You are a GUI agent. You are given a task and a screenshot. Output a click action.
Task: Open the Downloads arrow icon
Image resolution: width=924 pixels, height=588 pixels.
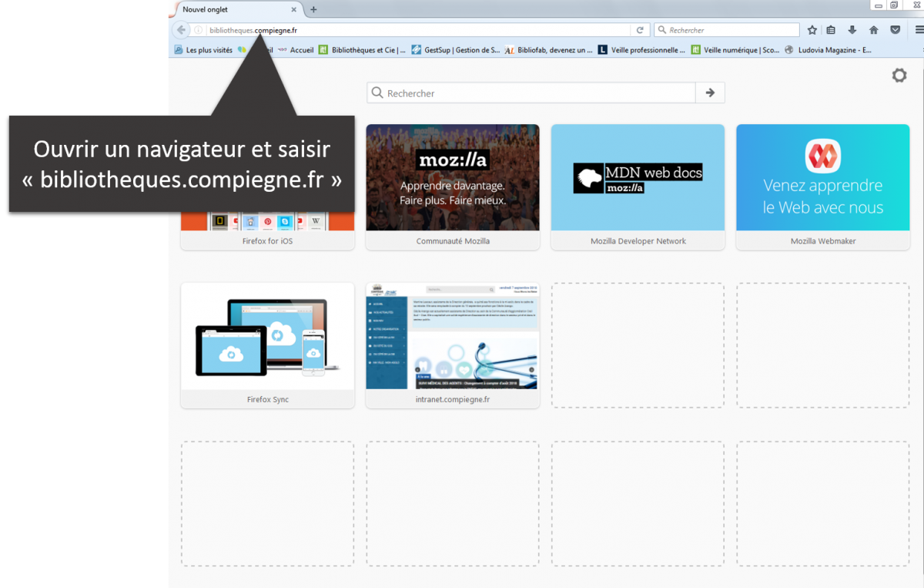click(x=852, y=30)
